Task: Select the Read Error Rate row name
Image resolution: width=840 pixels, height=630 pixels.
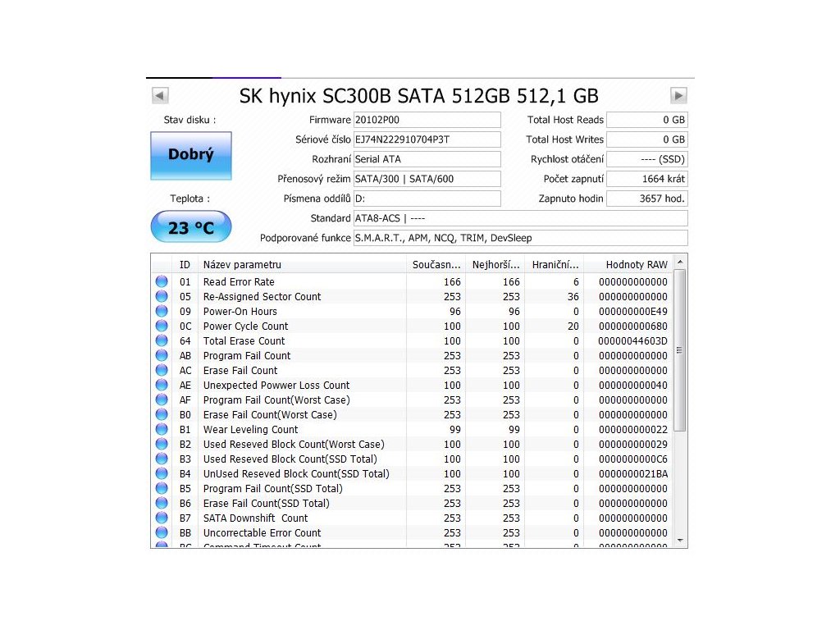Action: tap(239, 282)
